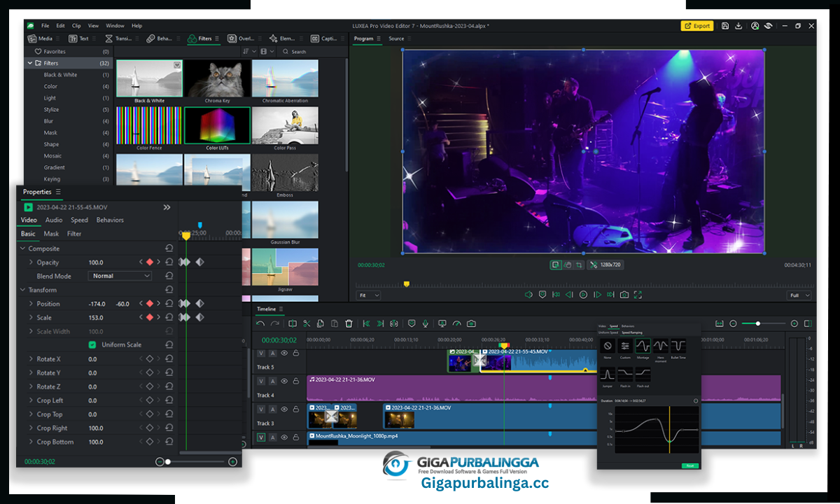
Task: Toggle Track 4 visibility eye icon
Action: [284, 381]
